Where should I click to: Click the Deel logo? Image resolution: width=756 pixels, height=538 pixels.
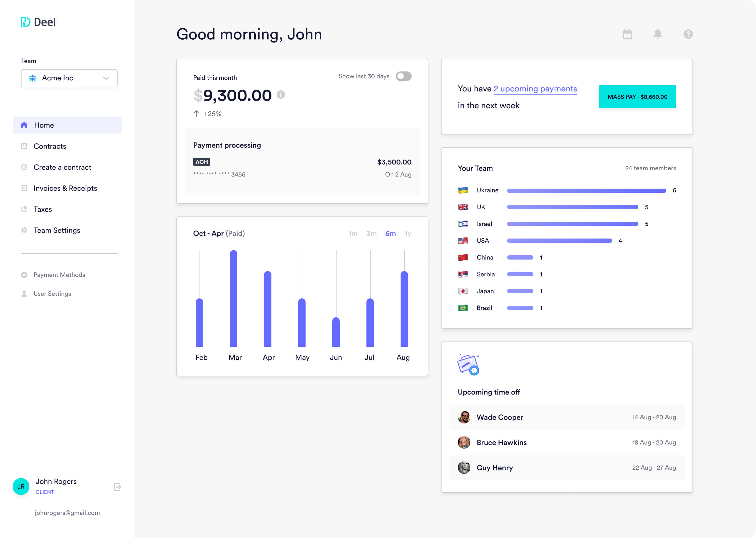coord(38,22)
